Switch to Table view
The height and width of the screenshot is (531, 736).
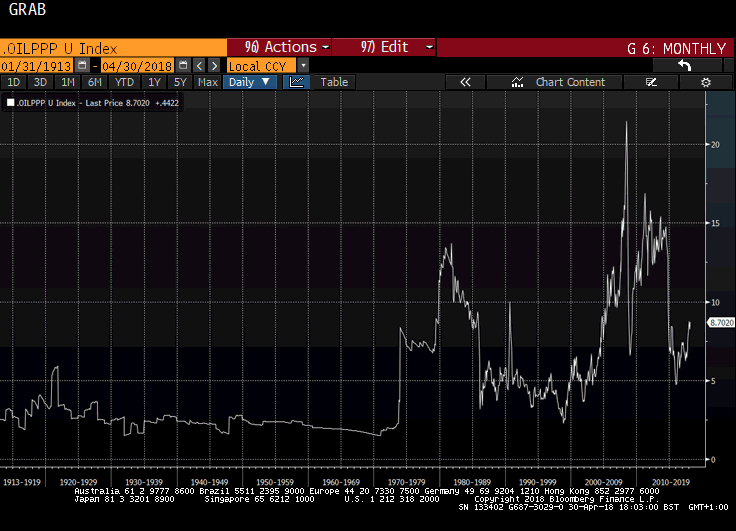[334, 82]
